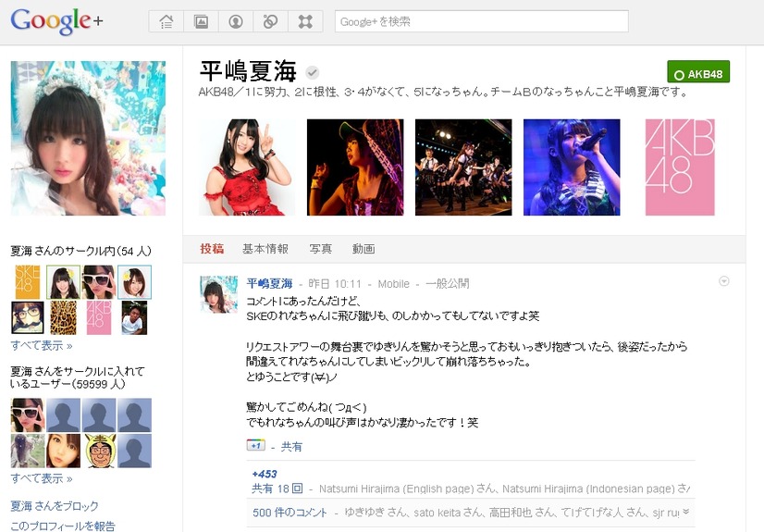The width and height of the screenshot is (764, 532).
Task: Open the Profile icon in top bar
Action: click(x=236, y=21)
